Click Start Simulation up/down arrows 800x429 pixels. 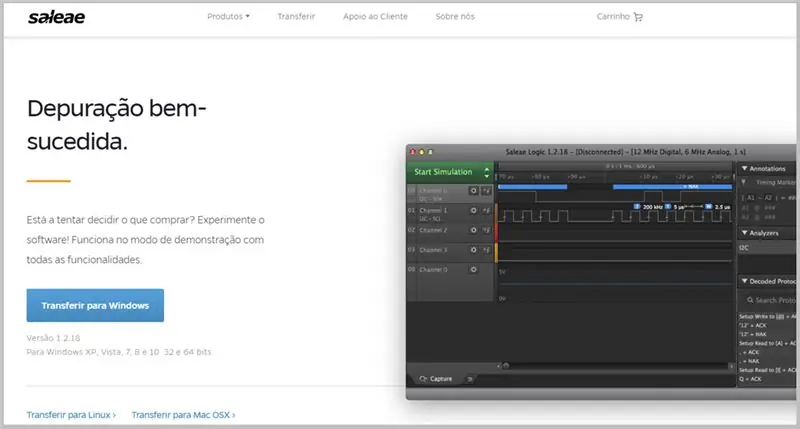tap(487, 172)
